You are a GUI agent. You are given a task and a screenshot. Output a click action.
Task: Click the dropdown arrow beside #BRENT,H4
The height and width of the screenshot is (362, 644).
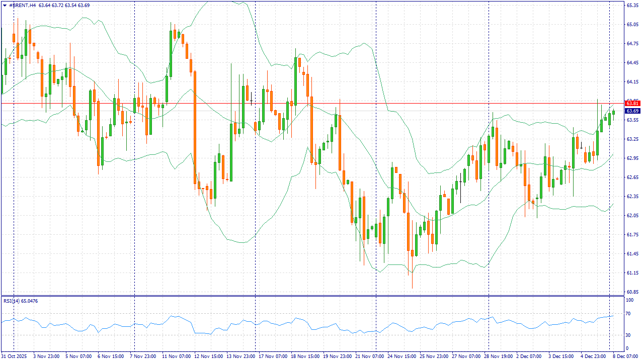[5, 5]
